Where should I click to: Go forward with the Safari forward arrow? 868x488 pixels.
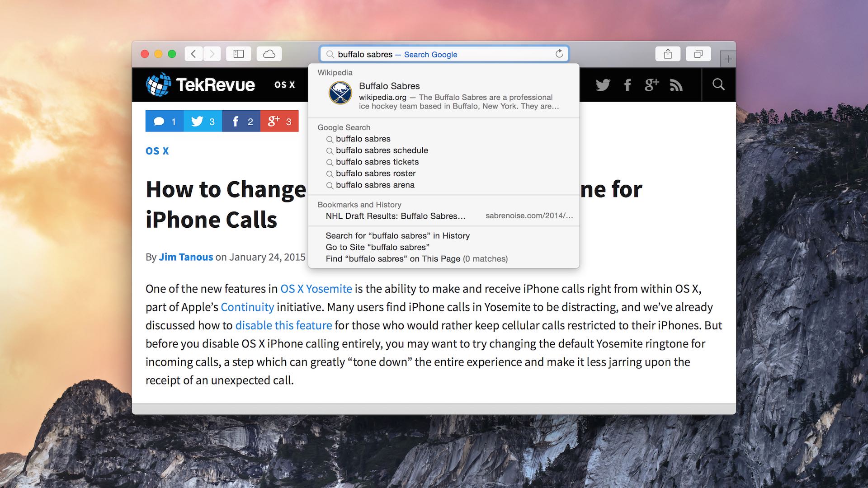[212, 54]
